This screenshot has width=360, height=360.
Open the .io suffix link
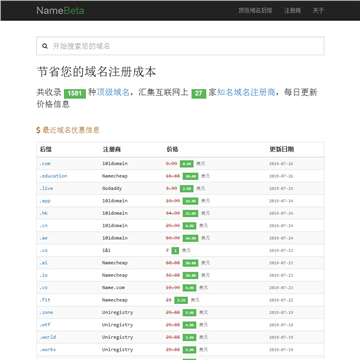tap(44, 275)
